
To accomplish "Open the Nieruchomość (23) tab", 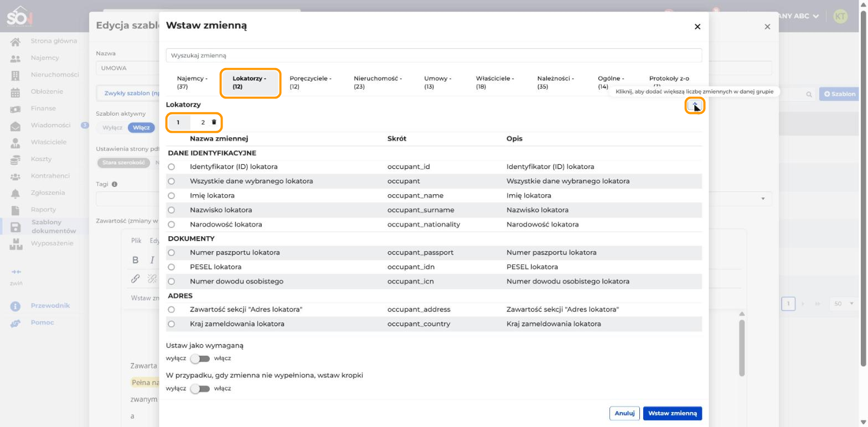I will [x=378, y=82].
